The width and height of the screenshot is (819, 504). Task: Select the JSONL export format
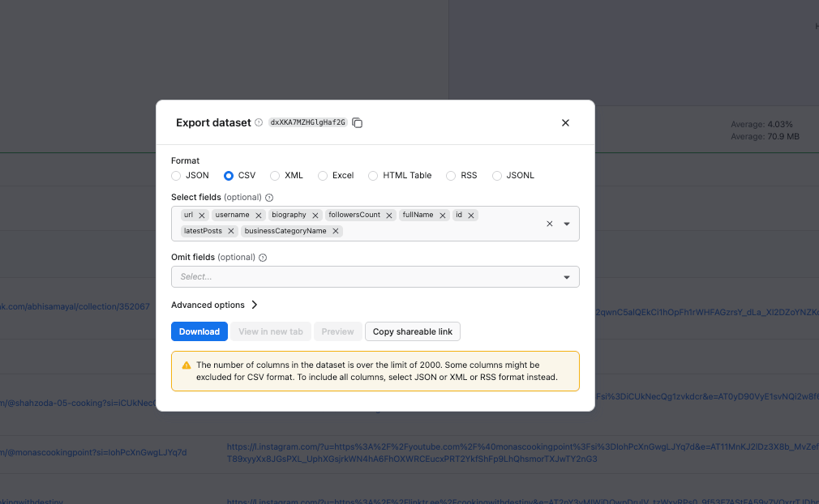(497, 175)
